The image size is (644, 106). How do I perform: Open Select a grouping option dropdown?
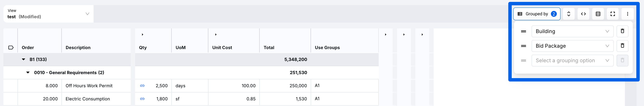pyautogui.click(x=572, y=61)
